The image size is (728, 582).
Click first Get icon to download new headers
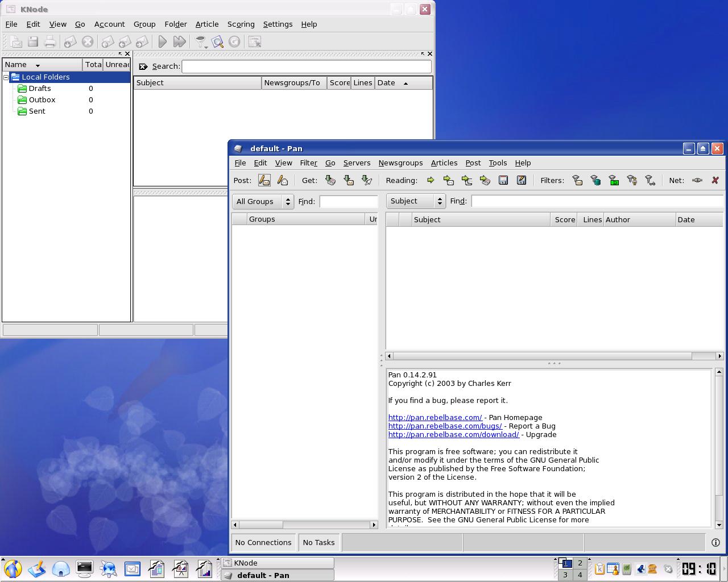(x=330, y=180)
